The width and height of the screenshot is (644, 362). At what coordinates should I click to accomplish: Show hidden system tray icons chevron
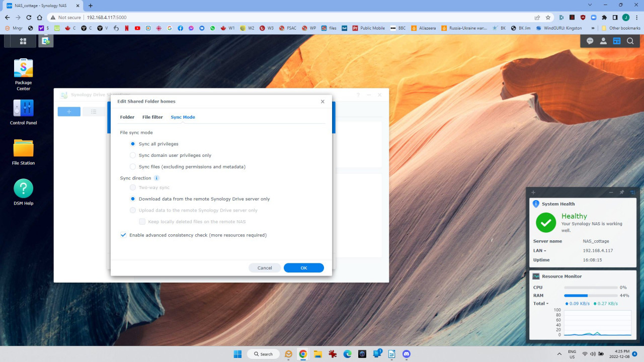pos(559,354)
